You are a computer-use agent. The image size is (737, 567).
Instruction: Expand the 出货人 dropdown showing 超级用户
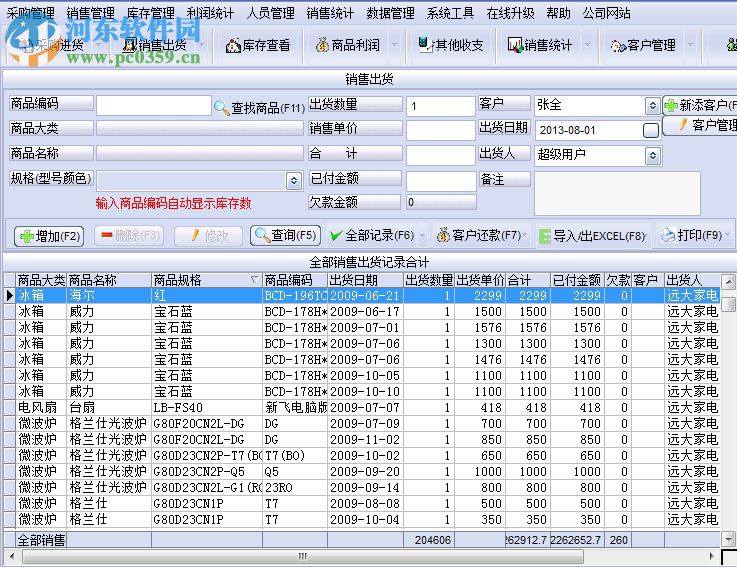(652, 156)
